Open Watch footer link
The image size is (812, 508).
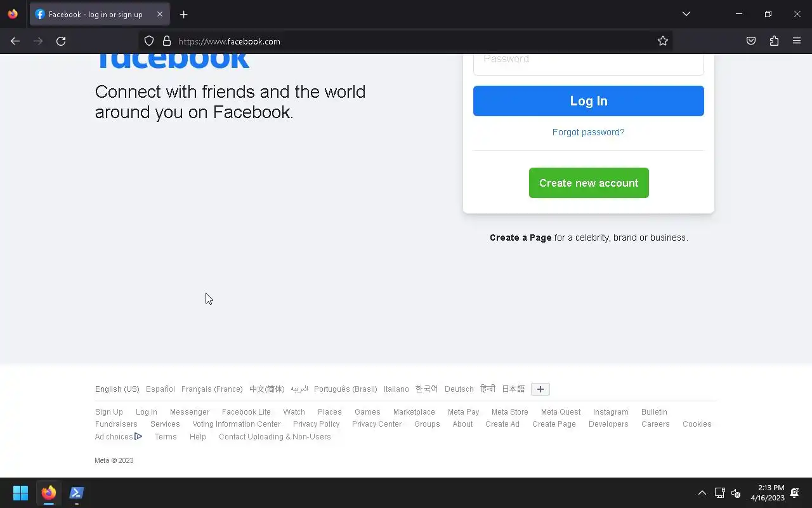294,412
